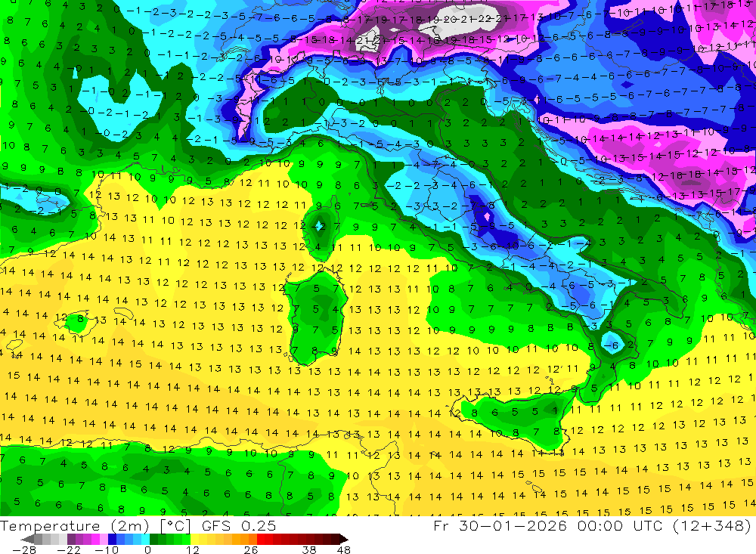The height and width of the screenshot is (554, 756).
Task: Click the '26' legend value
Action: (x=251, y=549)
